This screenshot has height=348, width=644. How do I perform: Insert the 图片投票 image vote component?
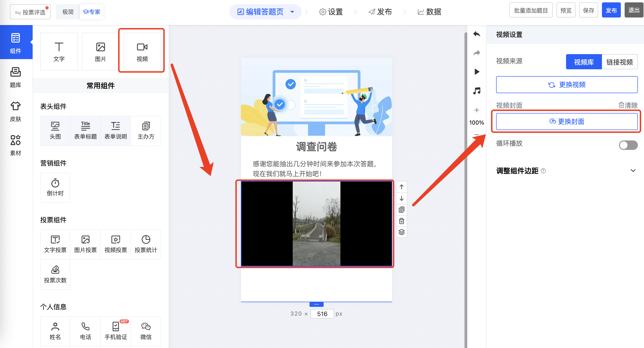[x=86, y=244]
